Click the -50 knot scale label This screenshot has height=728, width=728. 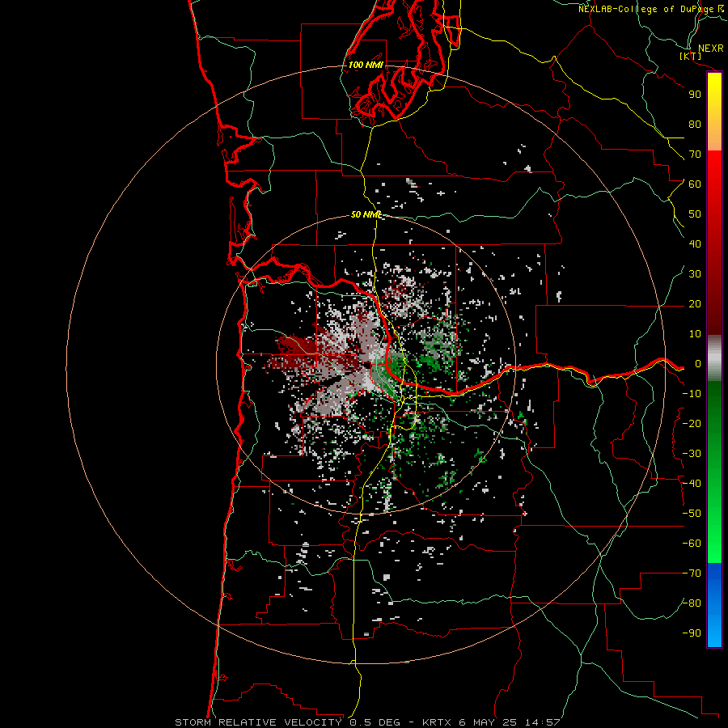coord(692,514)
